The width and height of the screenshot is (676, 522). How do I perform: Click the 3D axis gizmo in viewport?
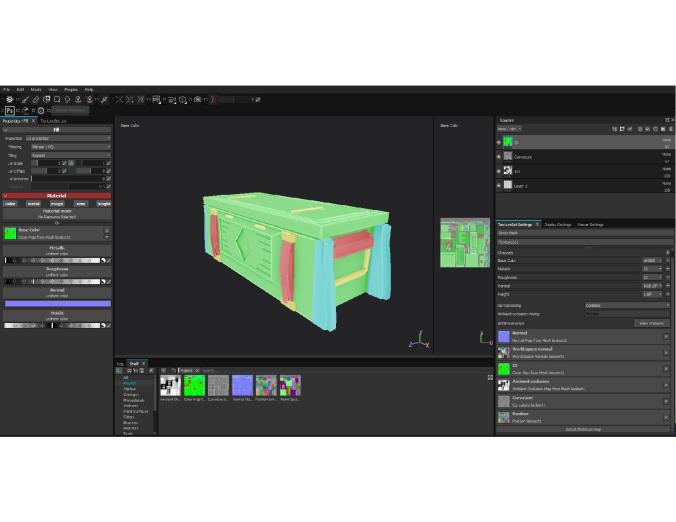(x=421, y=340)
